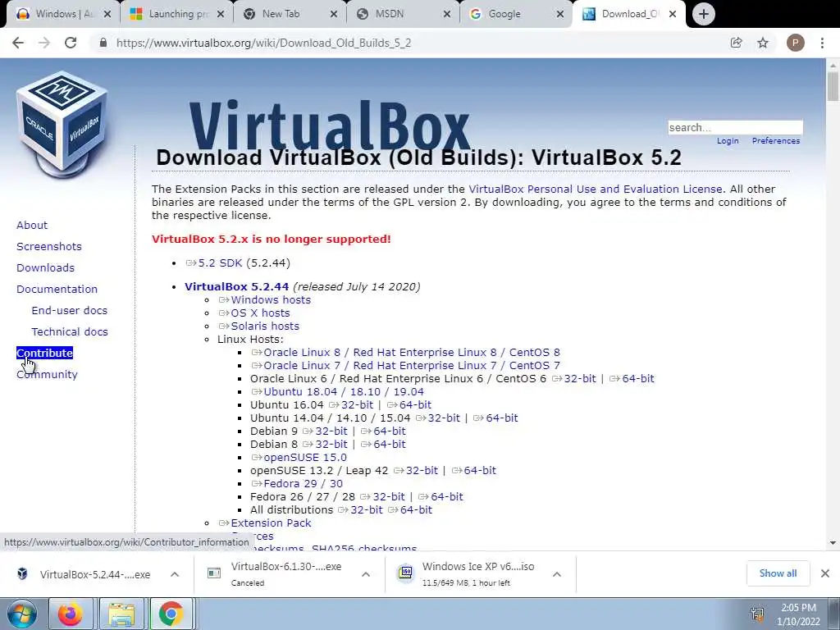Open File Explorer from the taskbar

click(121, 614)
